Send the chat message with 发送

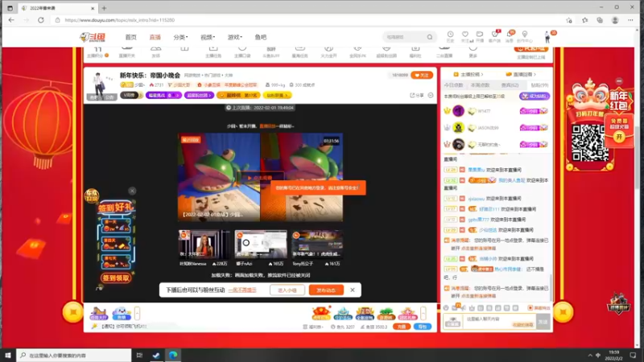[x=543, y=322]
